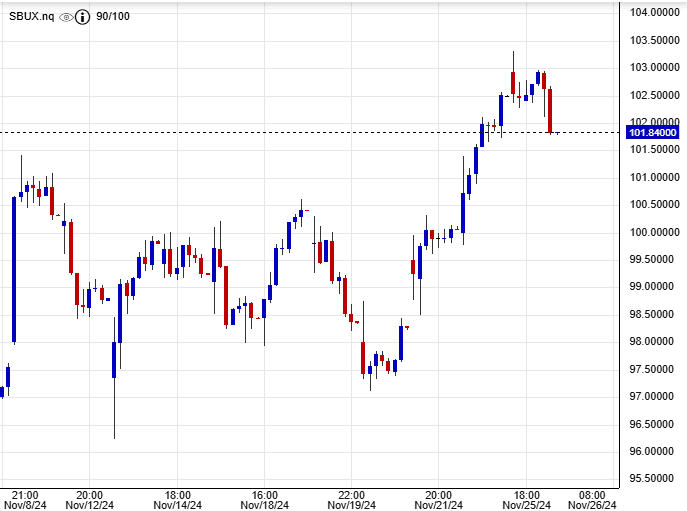Click the info icon next to SBUX.nq
This screenshot has height=511, width=687.
coord(84,17)
